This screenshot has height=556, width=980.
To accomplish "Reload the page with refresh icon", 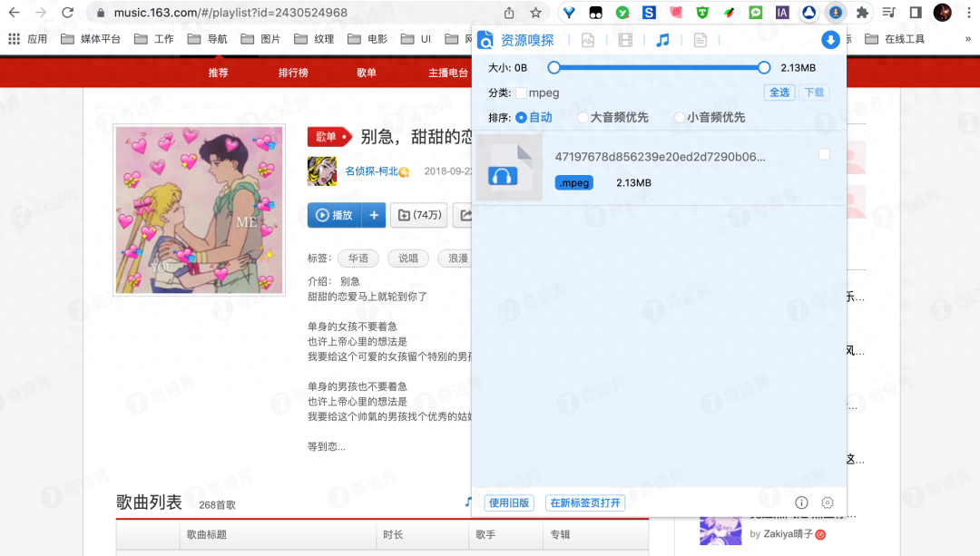I will click(67, 13).
